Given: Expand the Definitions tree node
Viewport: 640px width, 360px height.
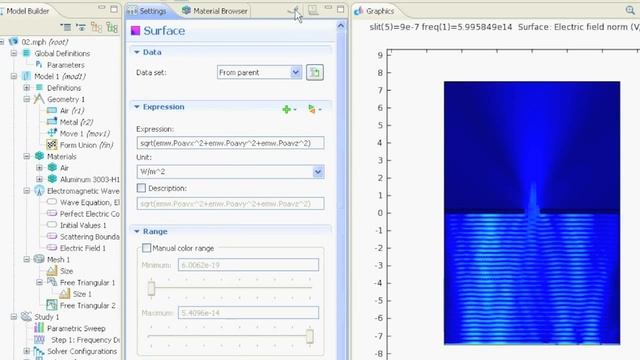Looking at the screenshot, I should pos(27,88).
